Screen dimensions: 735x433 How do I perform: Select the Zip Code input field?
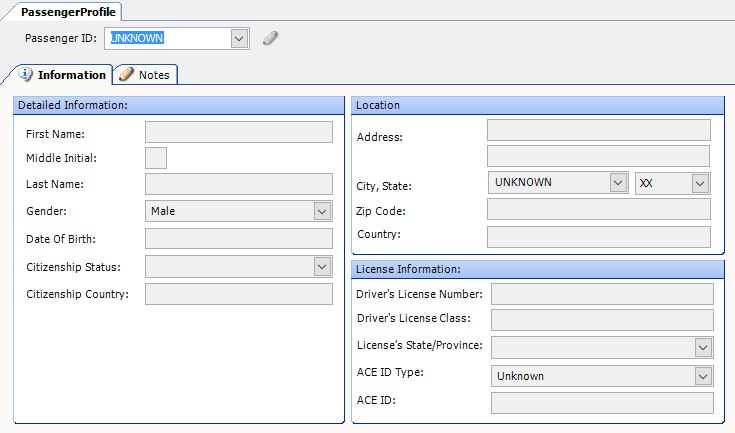click(598, 210)
